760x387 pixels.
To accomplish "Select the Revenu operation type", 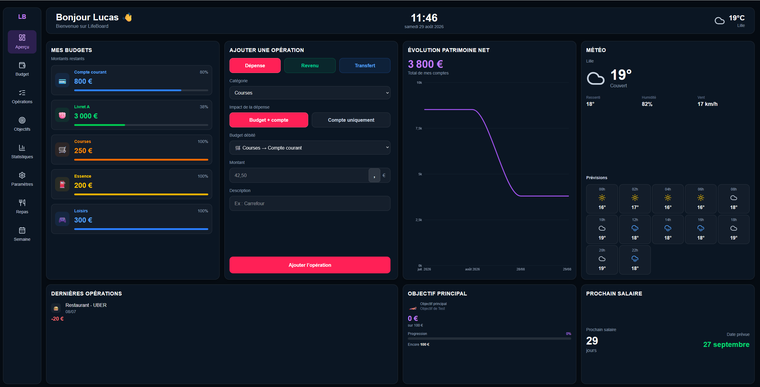I will click(x=310, y=65).
